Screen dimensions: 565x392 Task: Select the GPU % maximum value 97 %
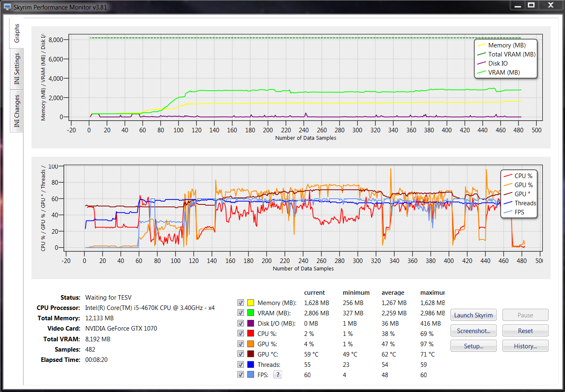pyautogui.click(x=427, y=344)
